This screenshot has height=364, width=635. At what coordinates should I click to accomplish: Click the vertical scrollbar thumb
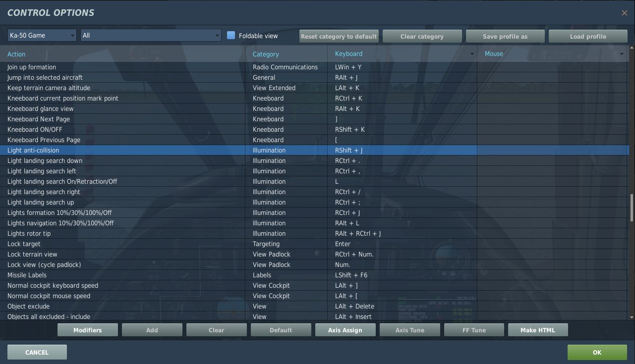(x=632, y=208)
